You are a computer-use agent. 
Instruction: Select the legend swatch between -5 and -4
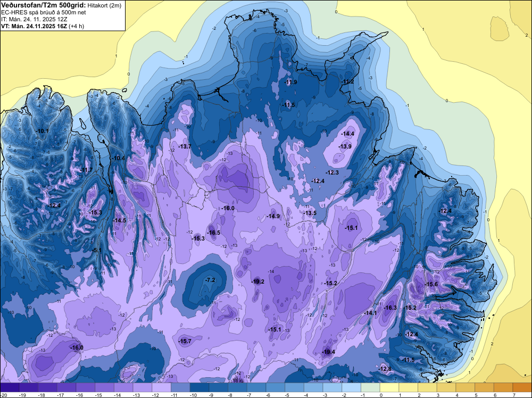pos(295,387)
